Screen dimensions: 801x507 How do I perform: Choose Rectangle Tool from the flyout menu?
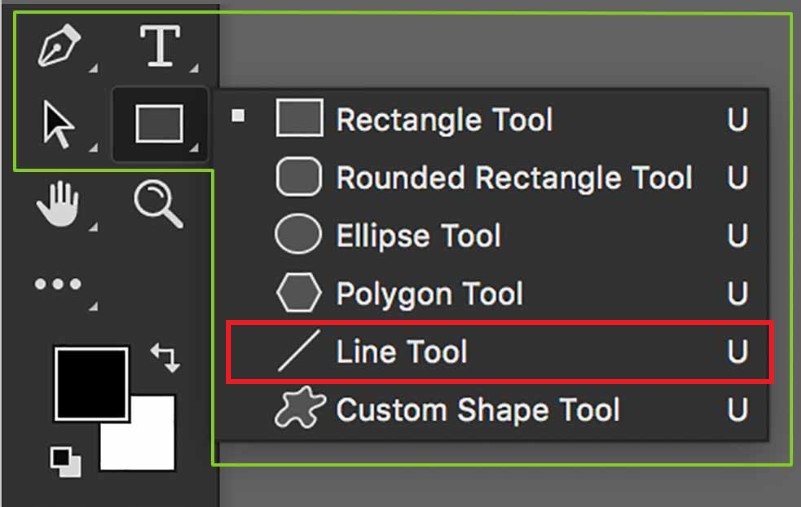coord(444,120)
